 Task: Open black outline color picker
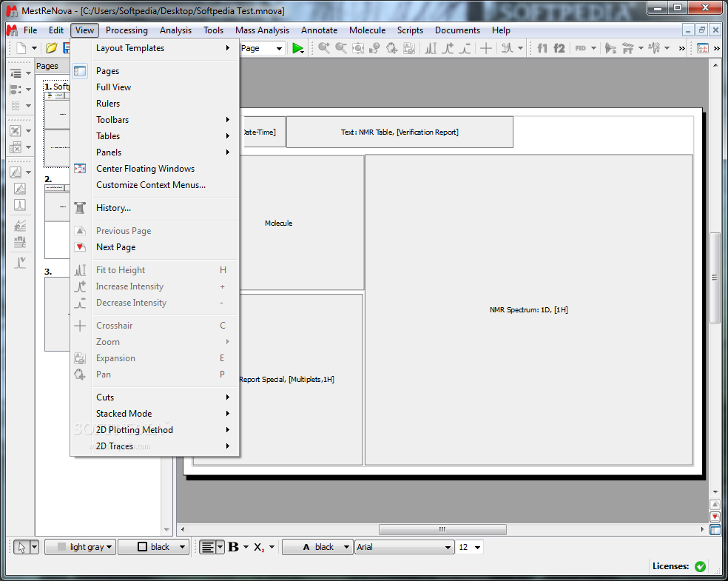(x=153, y=547)
